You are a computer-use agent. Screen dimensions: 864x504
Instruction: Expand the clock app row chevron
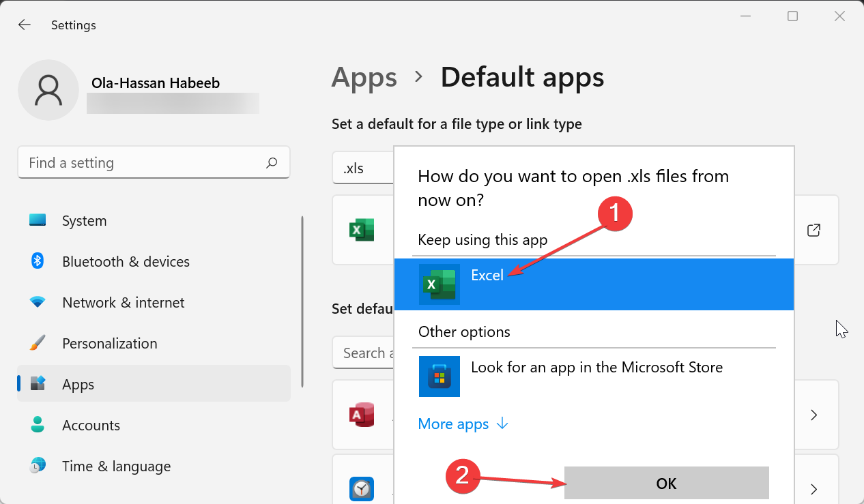[813, 488]
